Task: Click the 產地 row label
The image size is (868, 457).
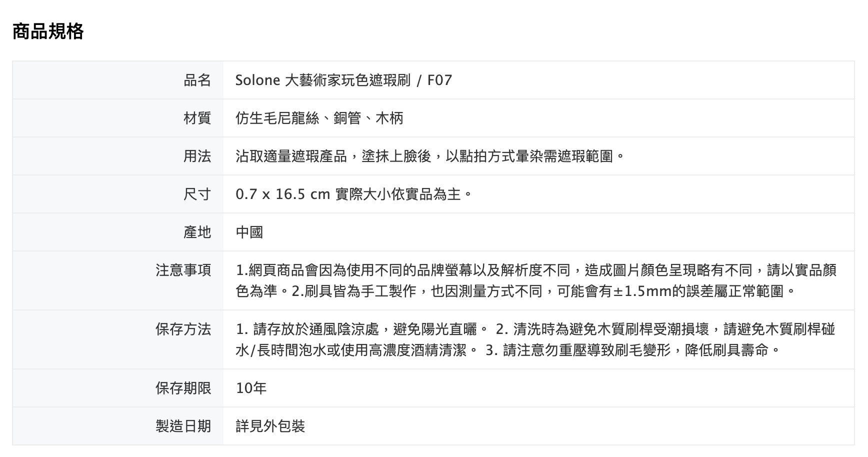Action: click(197, 232)
